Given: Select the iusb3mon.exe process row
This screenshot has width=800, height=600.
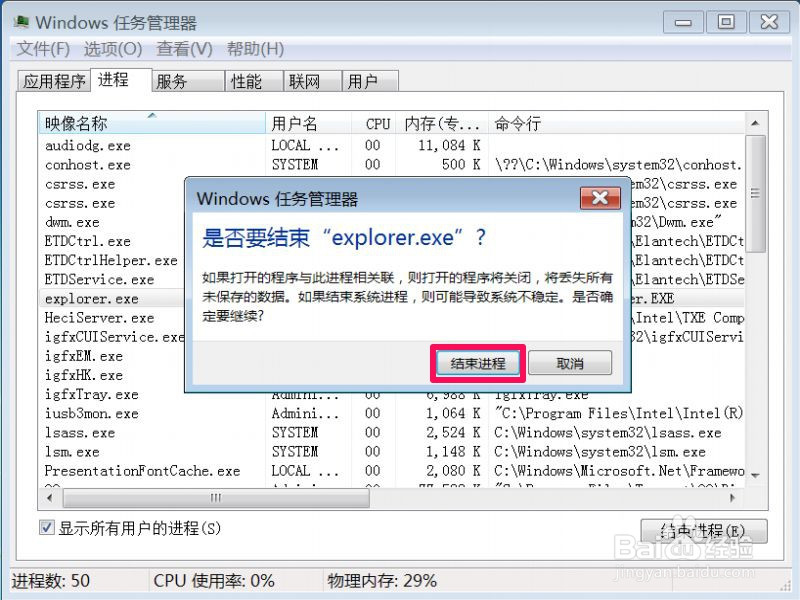Looking at the screenshot, I should point(391,413).
